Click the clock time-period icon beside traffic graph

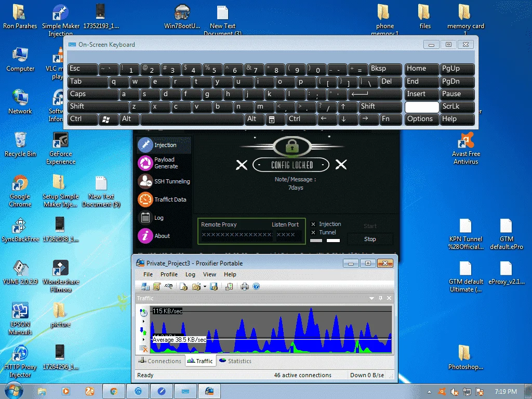(143, 312)
